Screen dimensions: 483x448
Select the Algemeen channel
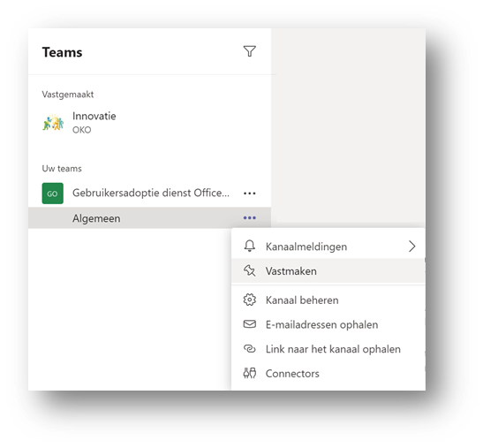pyautogui.click(x=149, y=218)
